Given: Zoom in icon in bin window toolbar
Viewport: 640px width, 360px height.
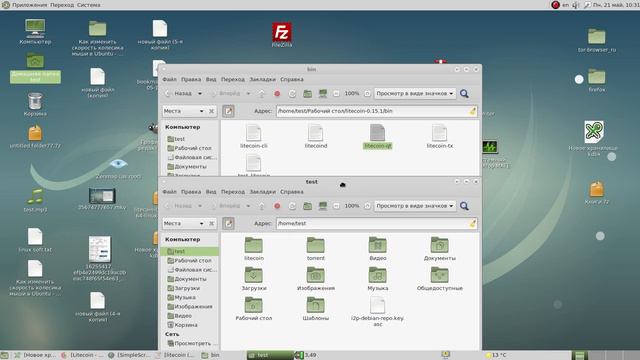Looking at the screenshot, I should click(x=367, y=94).
